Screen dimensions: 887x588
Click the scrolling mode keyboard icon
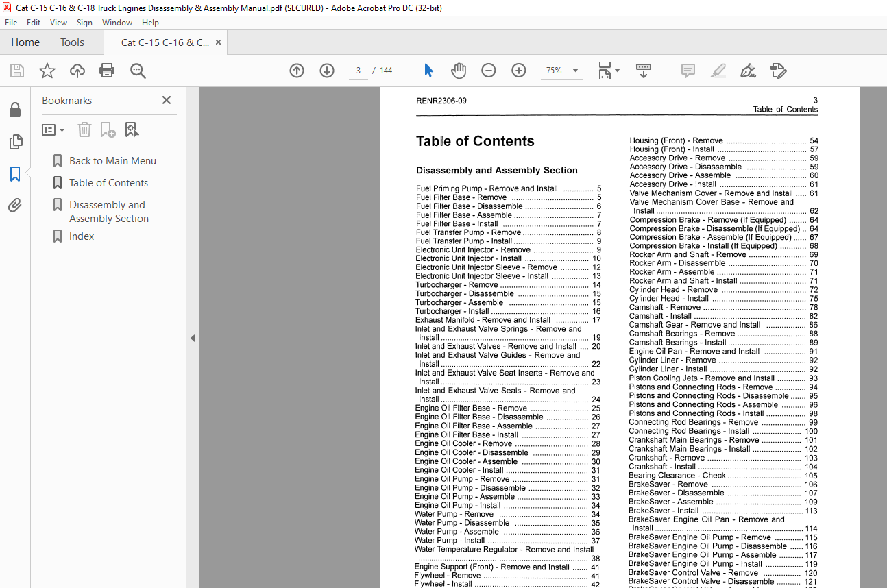click(644, 71)
